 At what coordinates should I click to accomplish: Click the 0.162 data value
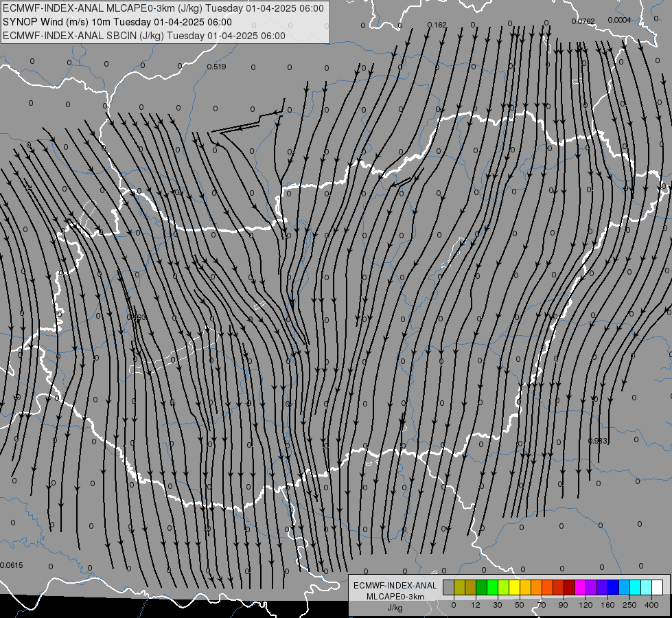(x=437, y=25)
